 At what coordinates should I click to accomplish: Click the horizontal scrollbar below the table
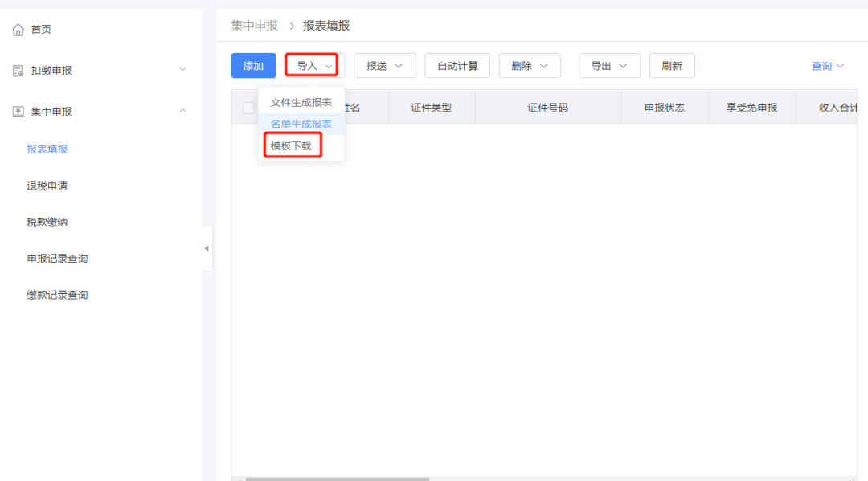pos(338,479)
